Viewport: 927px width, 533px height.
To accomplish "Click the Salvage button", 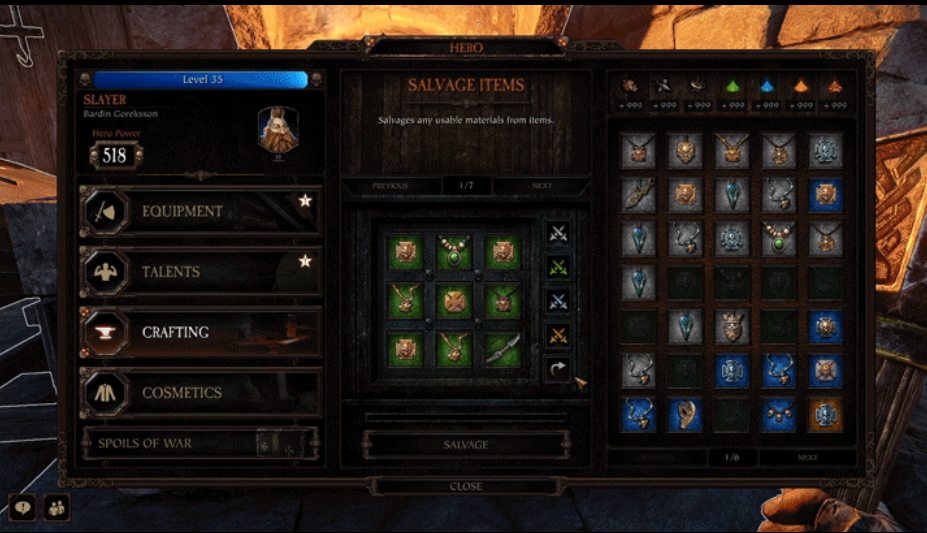I will [466, 444].
